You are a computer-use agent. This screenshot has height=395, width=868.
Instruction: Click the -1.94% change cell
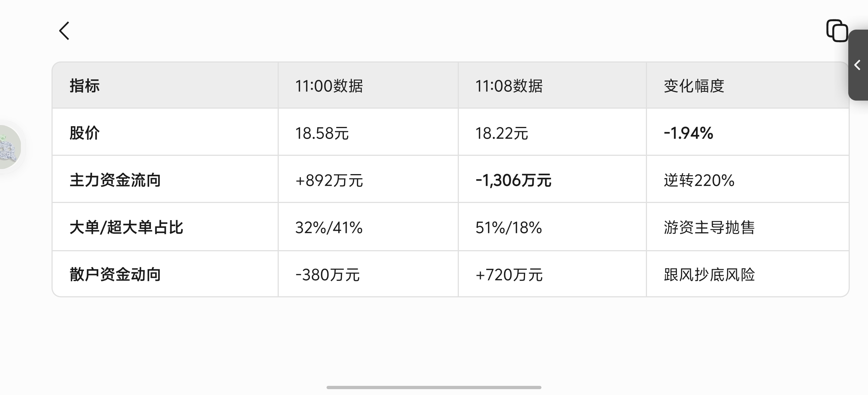point(688,133)
